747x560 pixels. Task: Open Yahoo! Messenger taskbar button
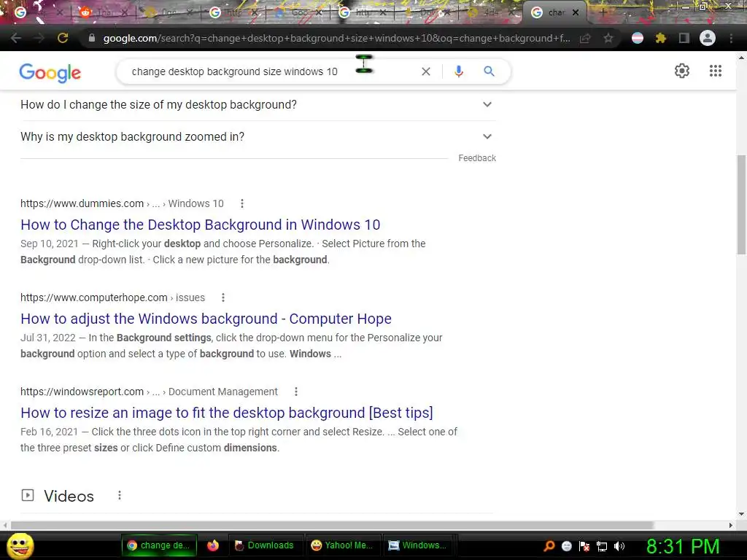(x=342, y=545)
